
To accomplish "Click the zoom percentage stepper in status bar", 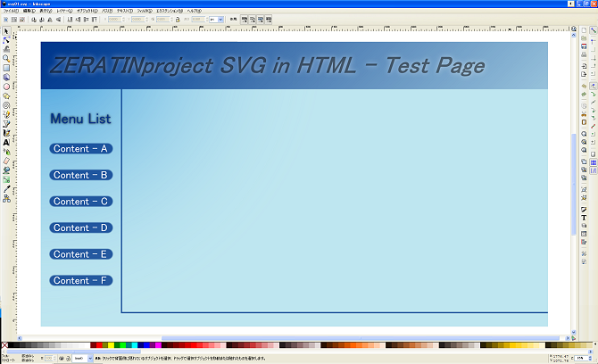I will [591, 359].
